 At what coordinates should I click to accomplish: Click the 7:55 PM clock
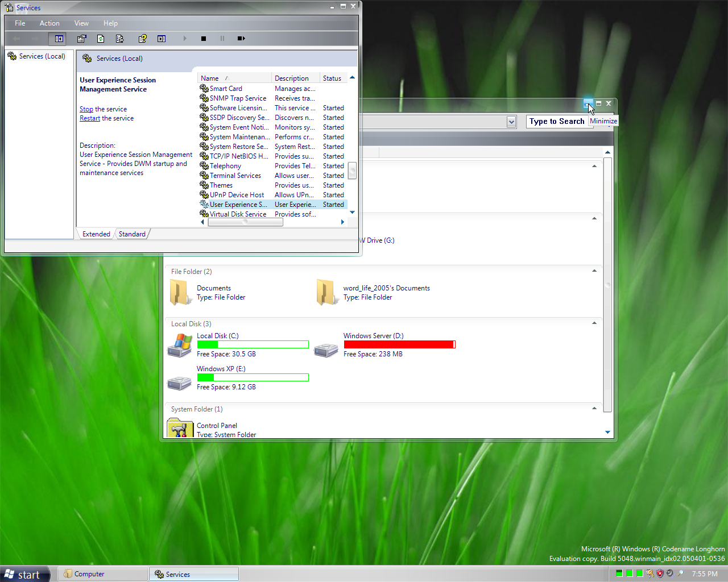(705, 574)
